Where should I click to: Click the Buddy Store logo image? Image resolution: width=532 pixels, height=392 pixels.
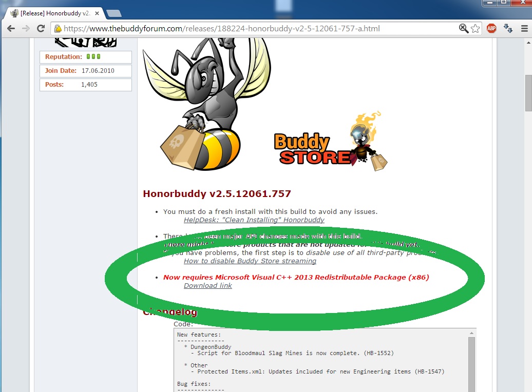(331, 142)
